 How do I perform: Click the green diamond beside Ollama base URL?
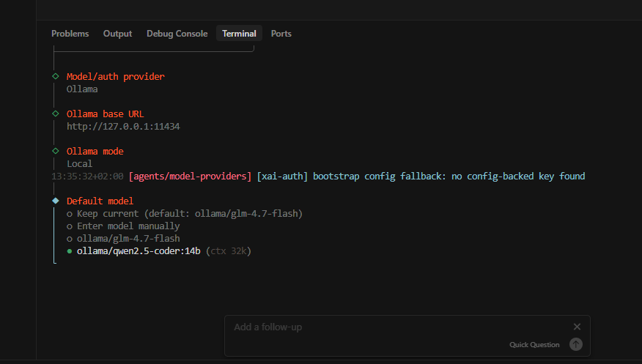pos(56,114)
